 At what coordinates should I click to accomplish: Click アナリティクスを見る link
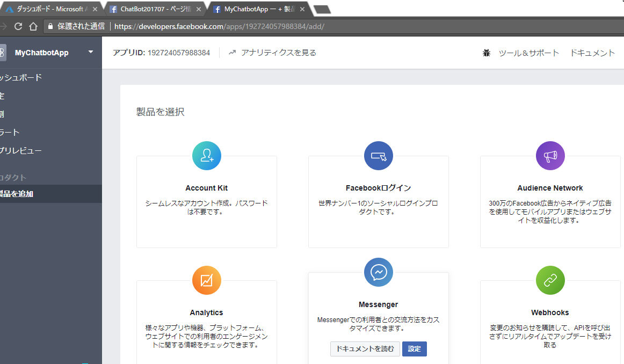278,53
